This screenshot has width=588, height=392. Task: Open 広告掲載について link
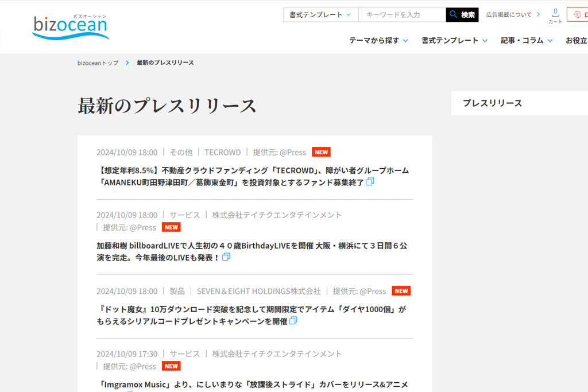click(x=509, y=14)
